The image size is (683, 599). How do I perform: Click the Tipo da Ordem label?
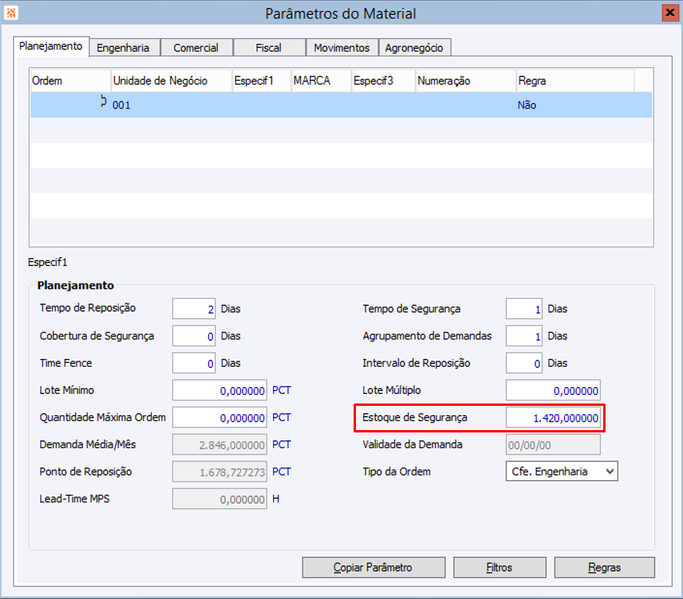click(397, 472)
